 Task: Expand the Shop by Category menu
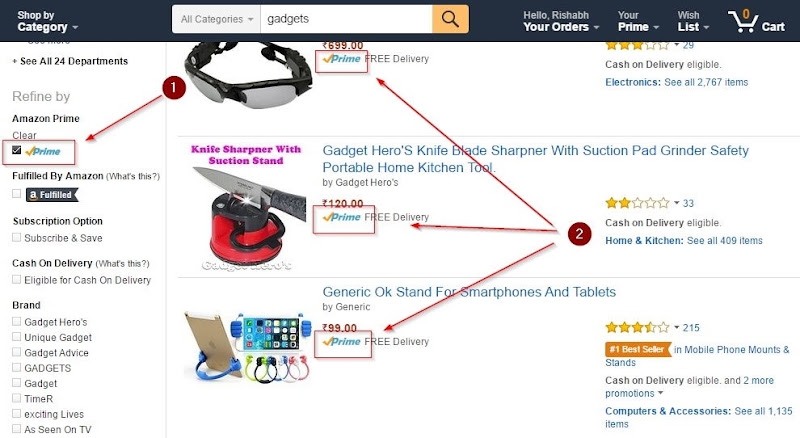pyautogui.click(x=47, y=21)
